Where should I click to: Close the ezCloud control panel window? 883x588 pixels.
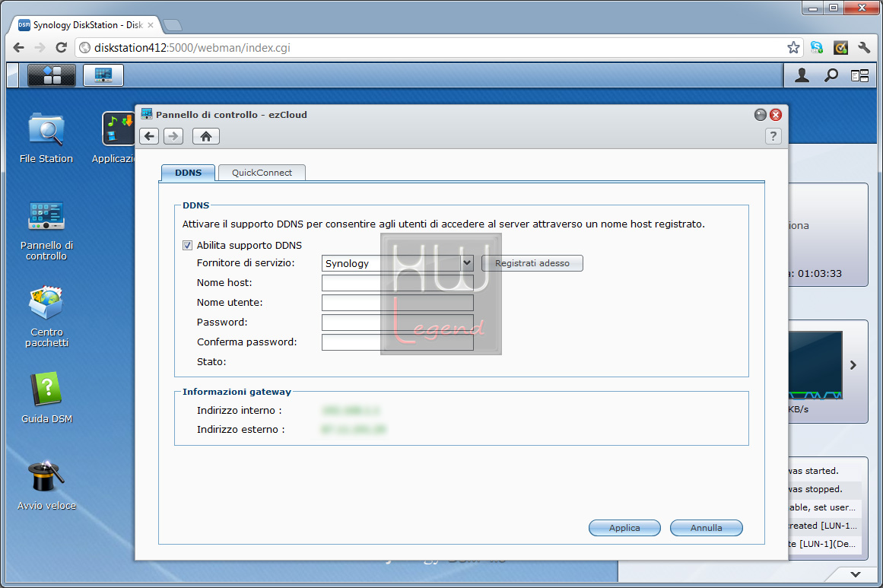(776, 115)
